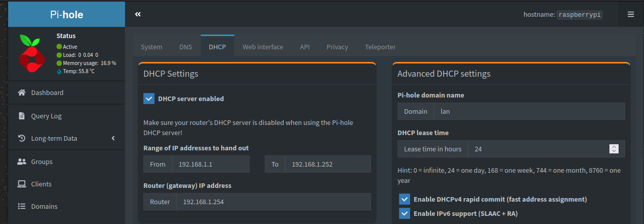Viewport: 644px width, 224px height.
Task: Click the lease time Hint text
Action: tap(509, 175)
